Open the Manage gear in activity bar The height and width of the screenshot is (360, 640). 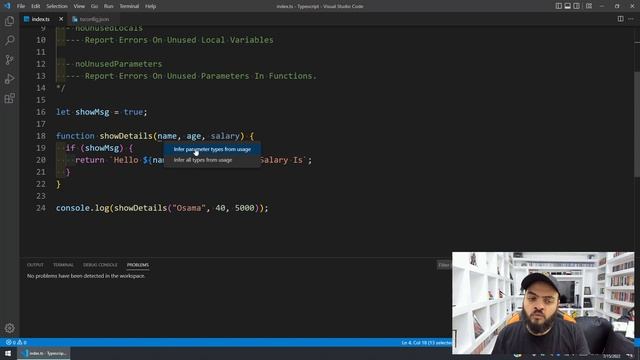tap(9, 328)
